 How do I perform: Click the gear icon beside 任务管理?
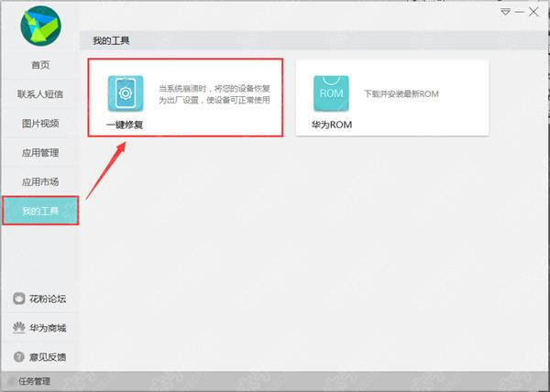point(11,381)
